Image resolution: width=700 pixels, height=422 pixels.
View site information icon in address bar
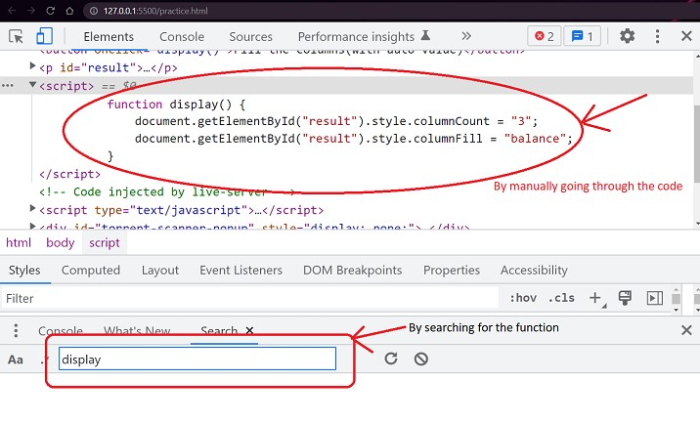pyautogui.click(x=94, y=11)
